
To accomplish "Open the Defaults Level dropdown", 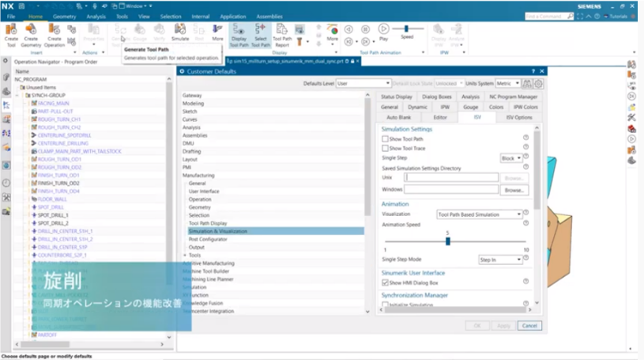I will (363, 84).
